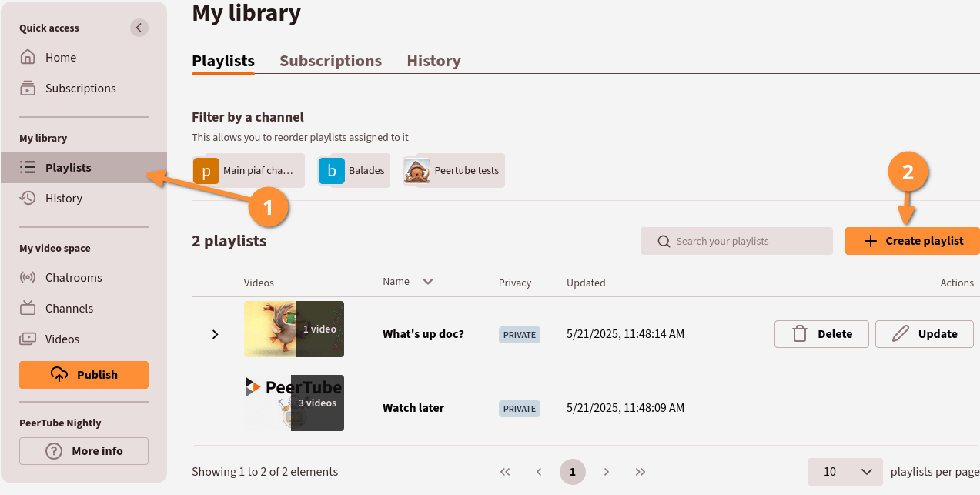This screenshot has height=495, width=980.
Task: Open History in the My library sidebar
Action: tap(64, 198)
